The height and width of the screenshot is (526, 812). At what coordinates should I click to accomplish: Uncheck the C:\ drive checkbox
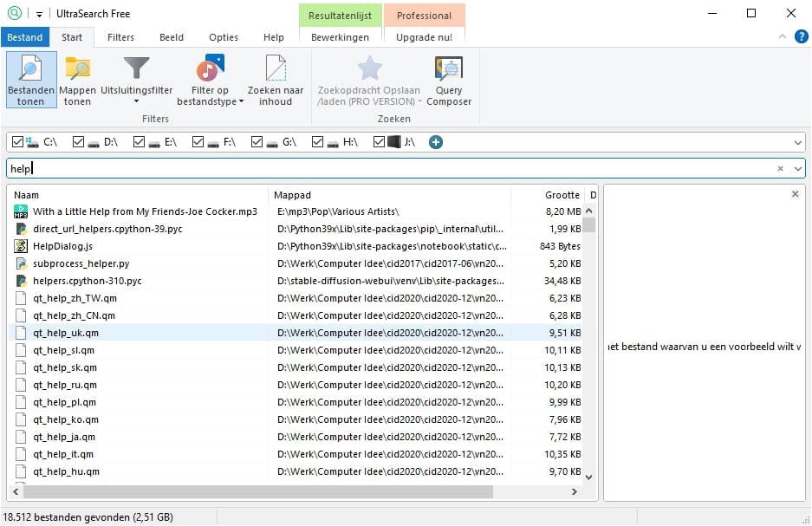coord(18,142)
